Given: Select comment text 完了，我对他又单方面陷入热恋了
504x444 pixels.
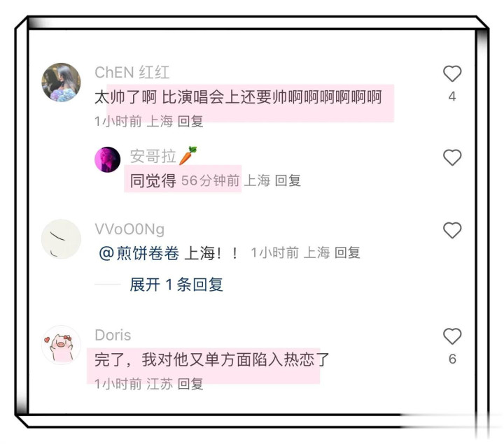Looking at the screenshot, I should pos(211,359).
